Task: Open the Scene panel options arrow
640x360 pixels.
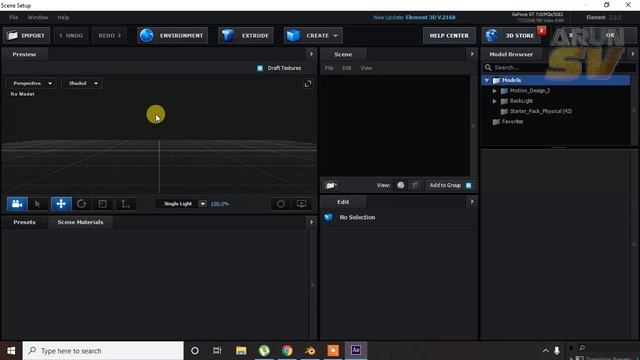Action: click(x=472, y=54)
